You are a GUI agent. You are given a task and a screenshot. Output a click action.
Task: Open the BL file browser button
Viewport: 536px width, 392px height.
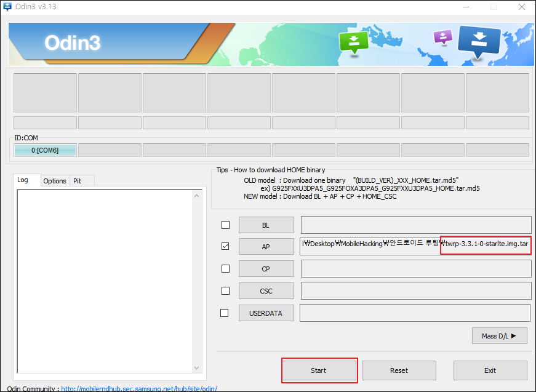coord(266,225)
